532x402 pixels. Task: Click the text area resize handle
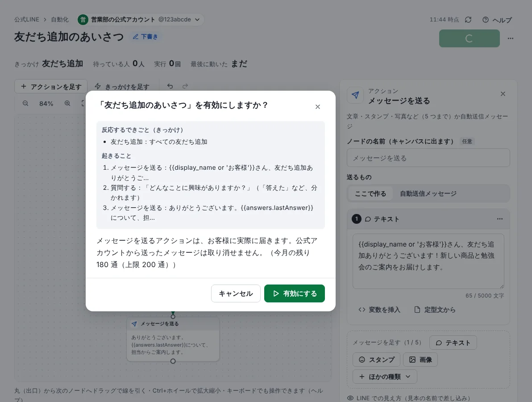(502, 286)
